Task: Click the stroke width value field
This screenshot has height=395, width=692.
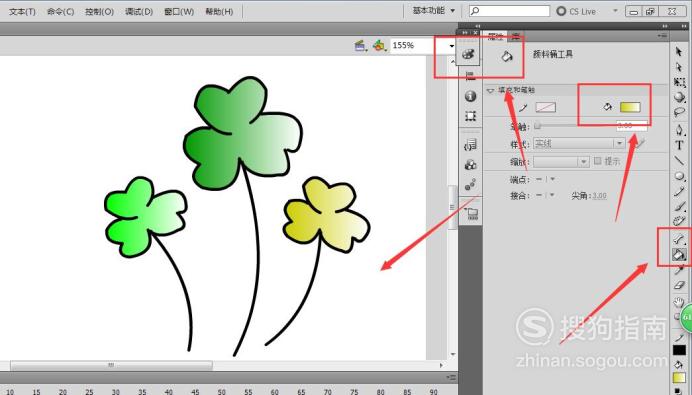Action: (x=632, y=126)
